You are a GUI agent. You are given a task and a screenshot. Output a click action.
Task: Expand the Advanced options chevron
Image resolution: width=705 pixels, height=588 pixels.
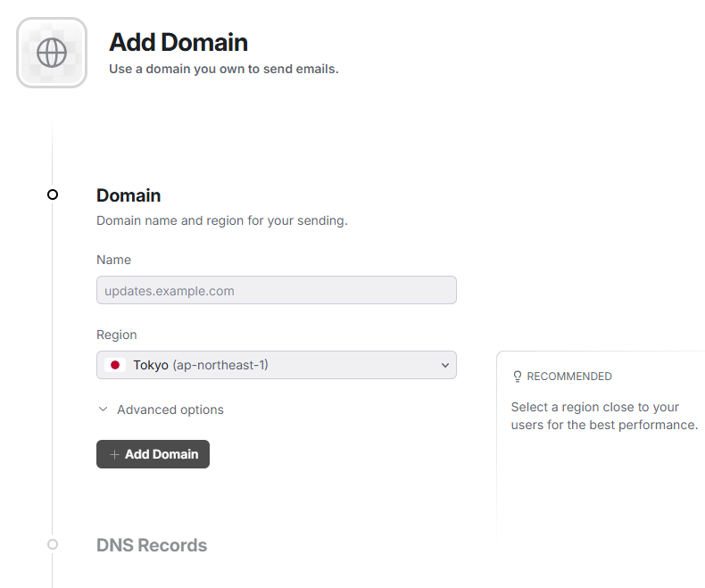[x=104, y=410]
